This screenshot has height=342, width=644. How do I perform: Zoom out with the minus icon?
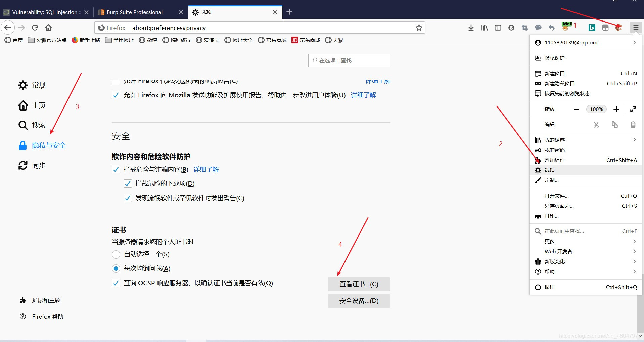(x=577, y=109)
